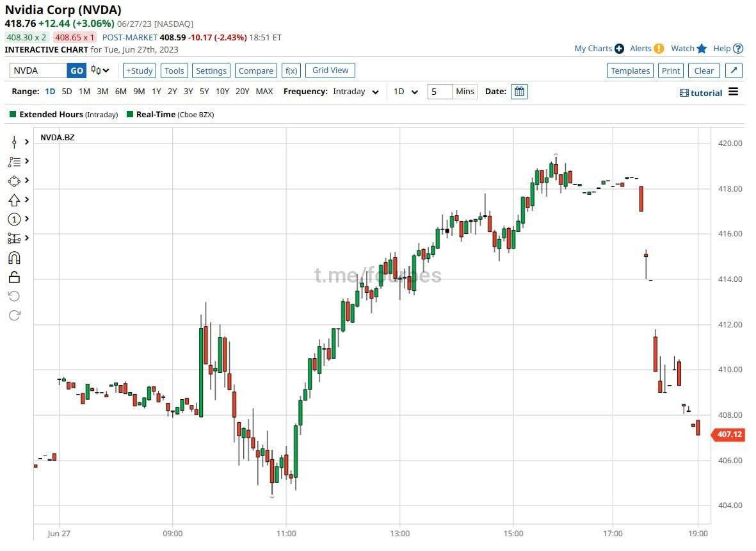Click the Templates button
The image size is (756, 551).
629,70
